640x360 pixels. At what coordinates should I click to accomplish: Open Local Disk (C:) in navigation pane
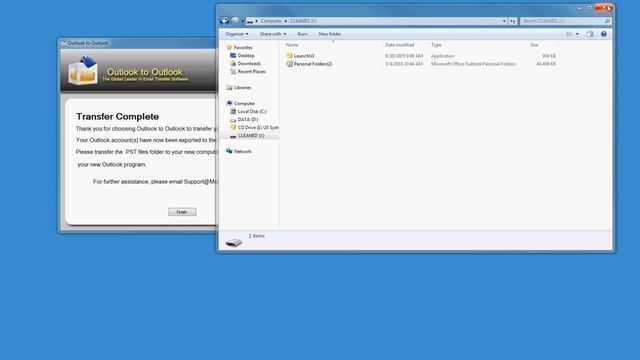tap(252, 111)
